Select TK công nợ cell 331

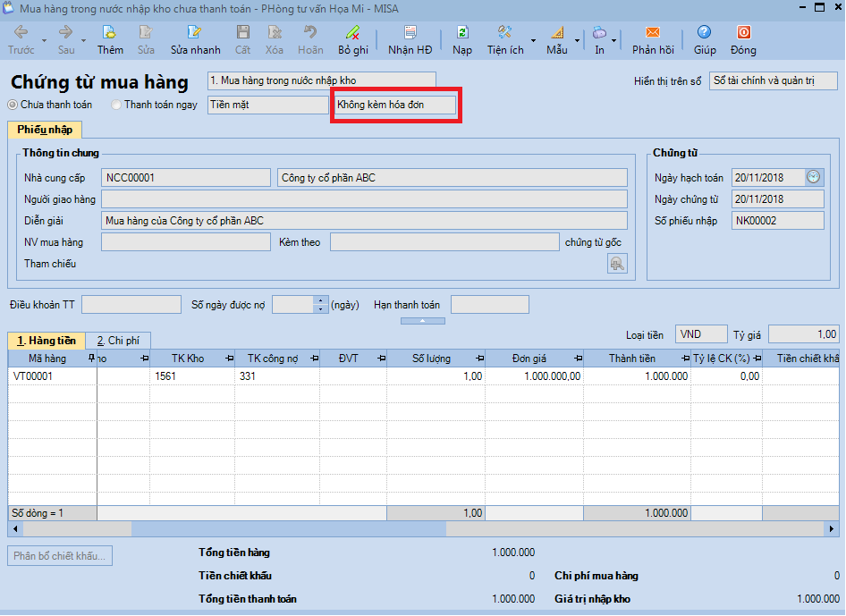click(277, 376)
